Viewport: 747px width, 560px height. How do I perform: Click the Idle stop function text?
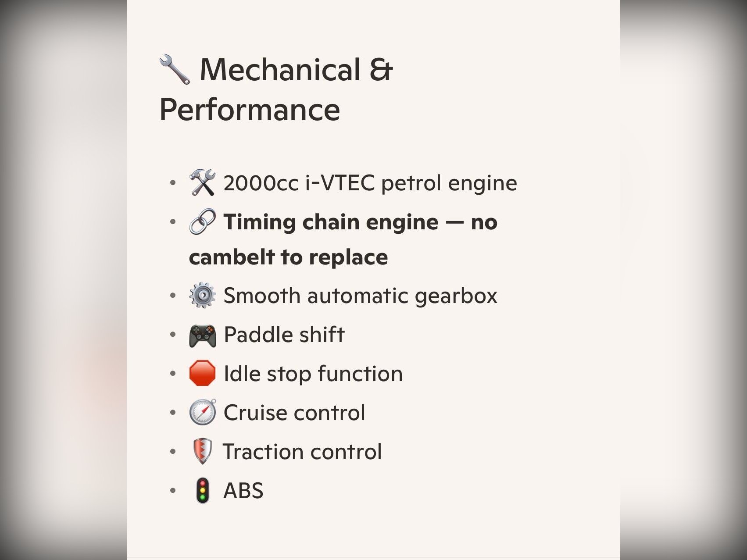313,373
